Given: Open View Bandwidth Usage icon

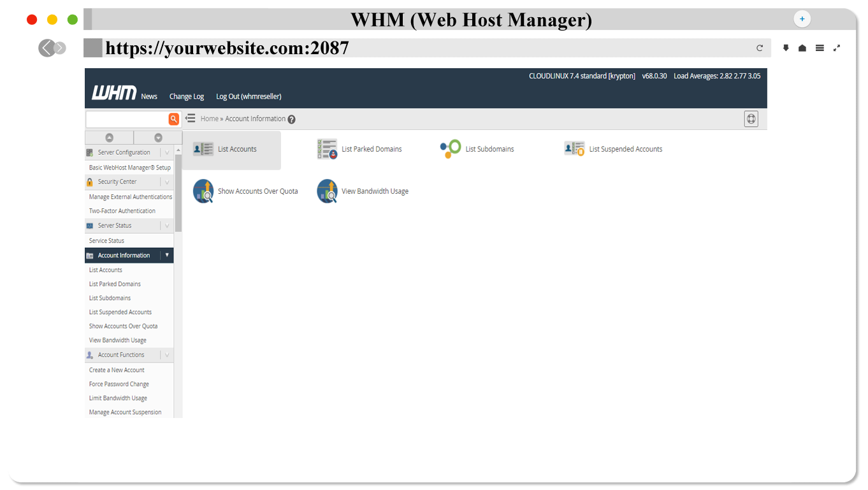Looking at the screenshot, I should (328, 191).
